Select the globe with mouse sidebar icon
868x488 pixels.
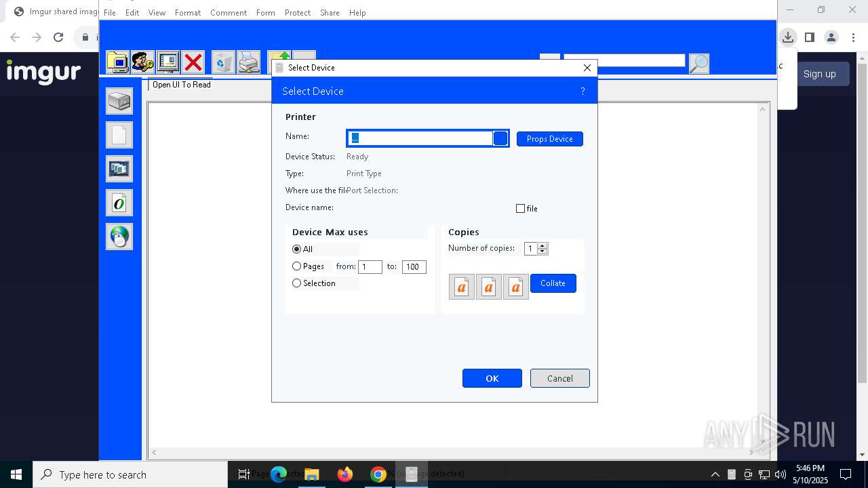[119, 237]
